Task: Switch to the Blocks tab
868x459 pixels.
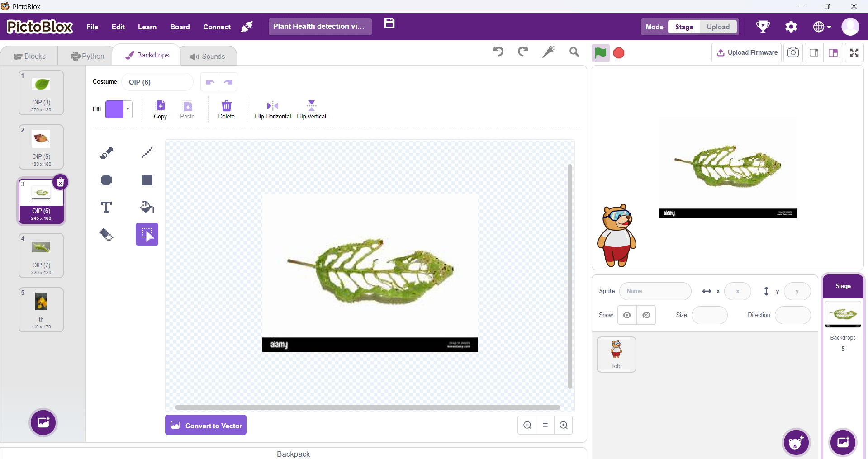Action: pyautogui.click(x=29, y=56)
